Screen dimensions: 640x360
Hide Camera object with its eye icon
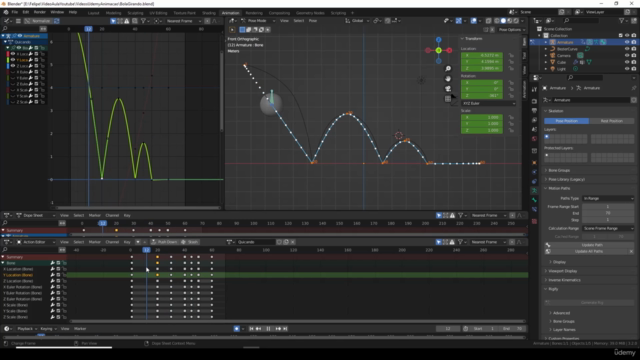pyautogui.click(x=627, y=56)
